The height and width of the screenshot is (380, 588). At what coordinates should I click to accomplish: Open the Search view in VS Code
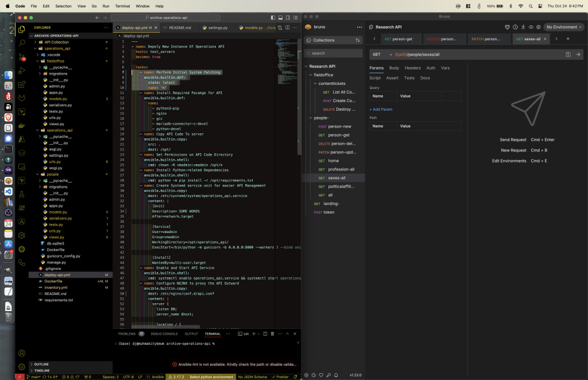tap(22, 42)
